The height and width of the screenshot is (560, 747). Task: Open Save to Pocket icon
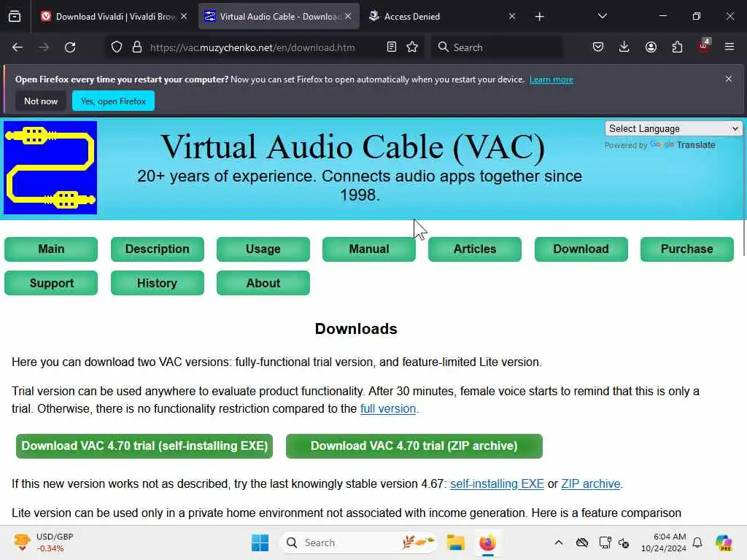(598, 47)
